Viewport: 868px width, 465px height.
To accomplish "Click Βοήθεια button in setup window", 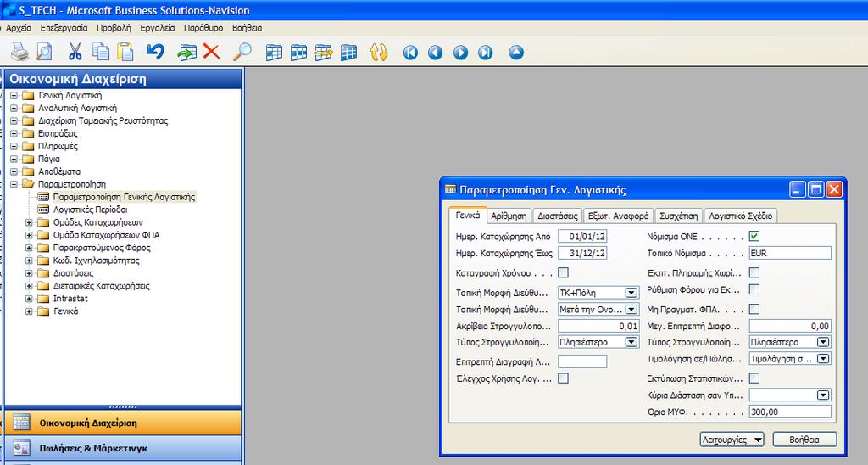I will point(804,440).
